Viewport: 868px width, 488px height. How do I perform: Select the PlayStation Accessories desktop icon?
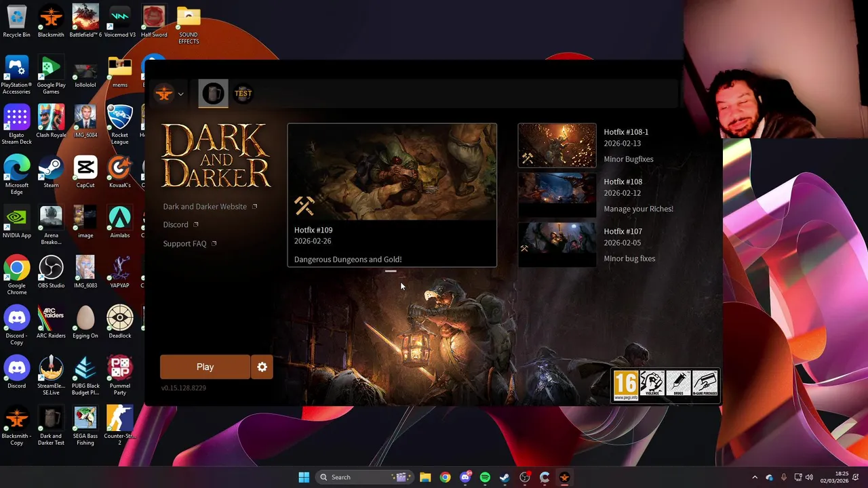coord(16,75)
